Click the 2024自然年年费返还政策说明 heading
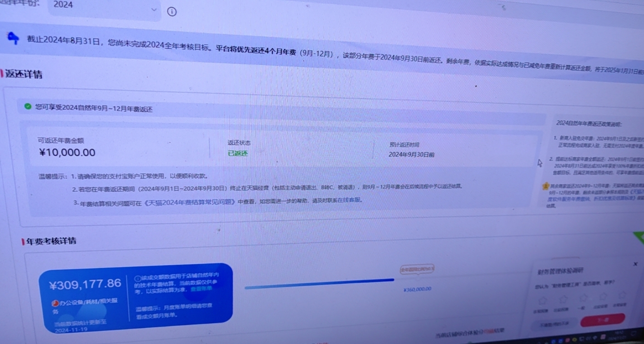 coord(589,124)
